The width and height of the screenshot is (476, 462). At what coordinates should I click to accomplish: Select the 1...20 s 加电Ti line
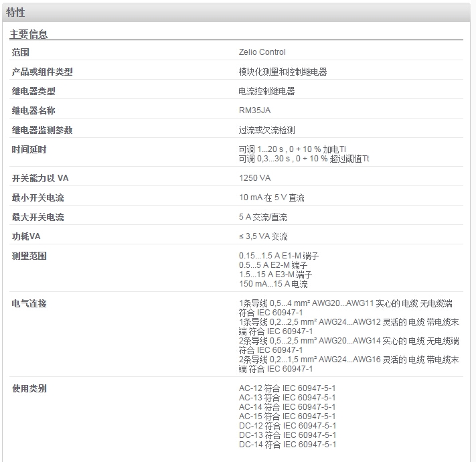293,149
